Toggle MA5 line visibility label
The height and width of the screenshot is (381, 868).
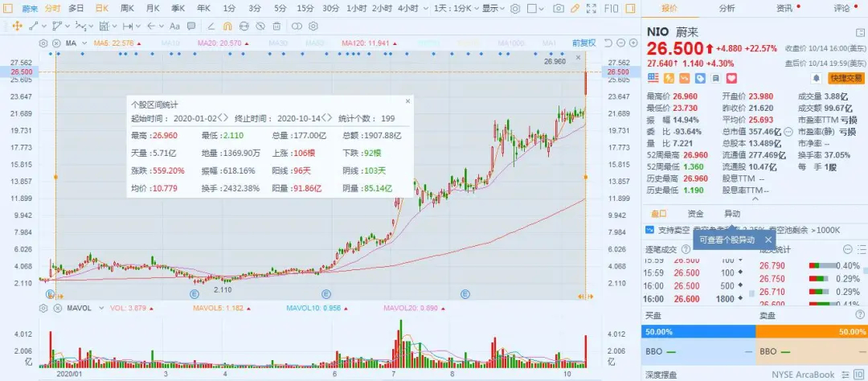(117, 43)
